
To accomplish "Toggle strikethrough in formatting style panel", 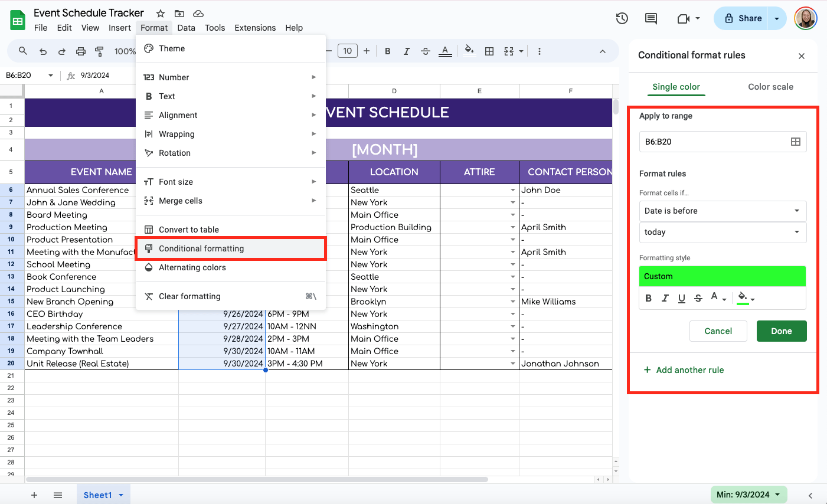I will (698, 298).
